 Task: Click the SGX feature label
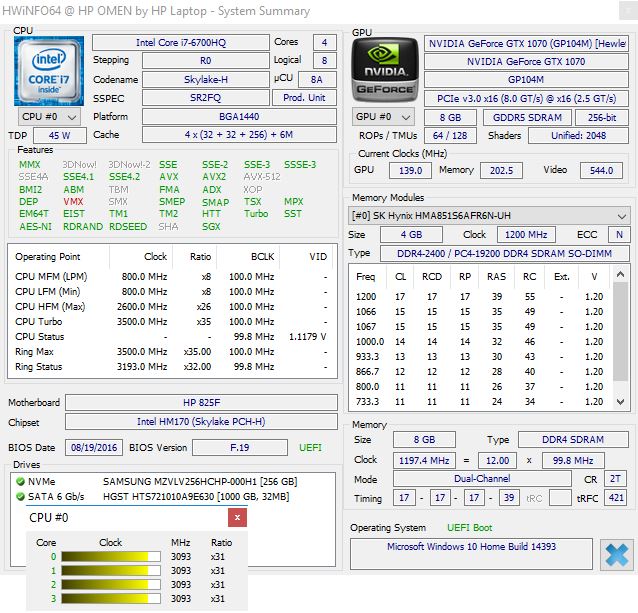(x=211, y=227)
